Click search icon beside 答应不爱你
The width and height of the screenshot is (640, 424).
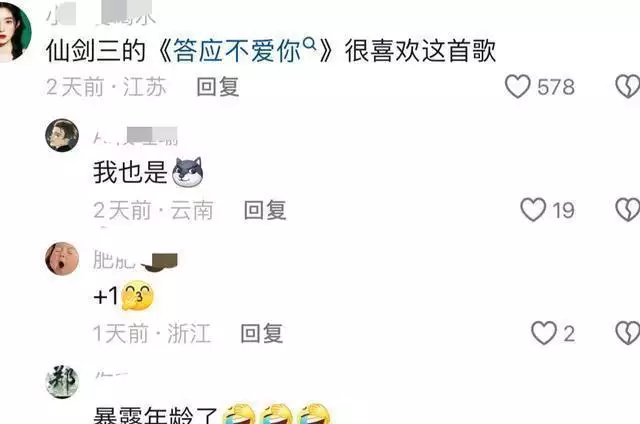click(310, 43)
